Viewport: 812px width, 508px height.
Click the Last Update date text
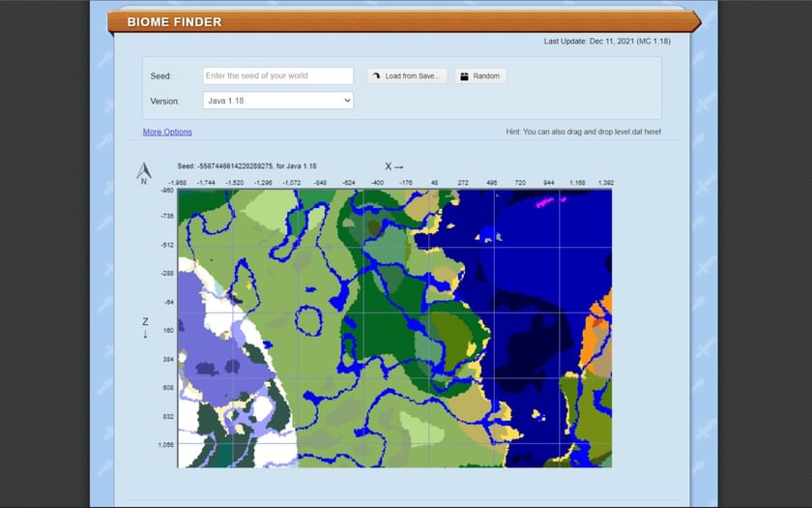[x=607, y=41]
